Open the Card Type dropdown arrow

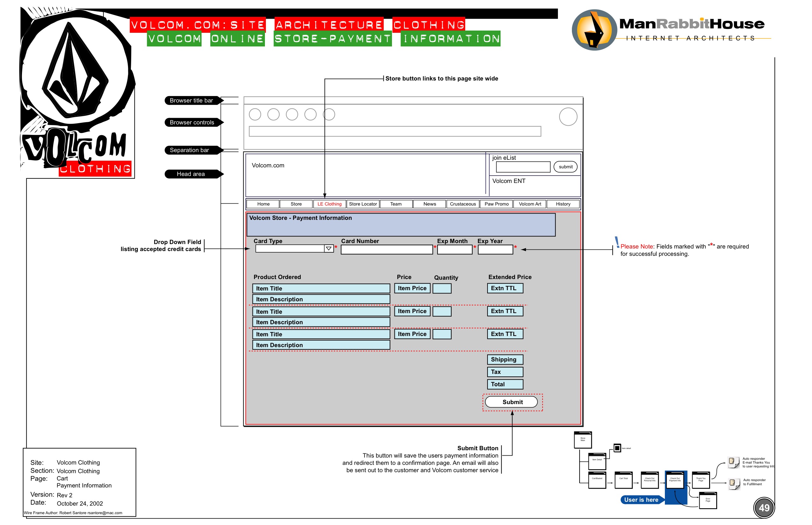click(329, 249)
